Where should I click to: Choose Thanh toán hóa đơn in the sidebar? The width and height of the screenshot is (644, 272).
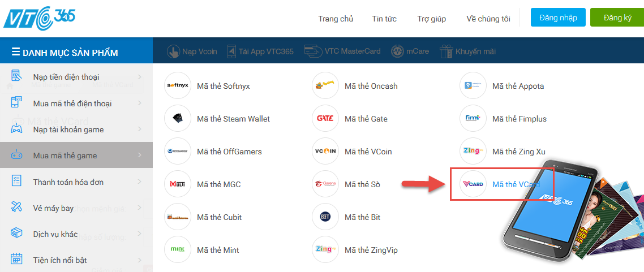[x=76, y=182]
